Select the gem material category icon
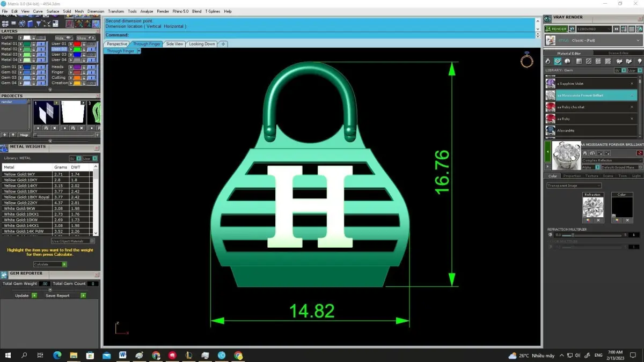Image resolution: width=644 pixels, height=362 pixels. click(x=558, y=62)
